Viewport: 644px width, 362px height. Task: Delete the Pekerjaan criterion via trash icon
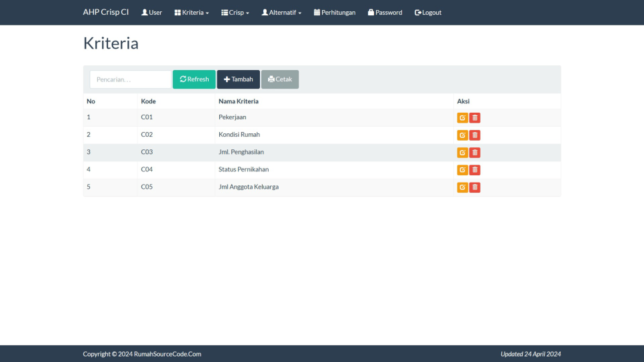475,118
